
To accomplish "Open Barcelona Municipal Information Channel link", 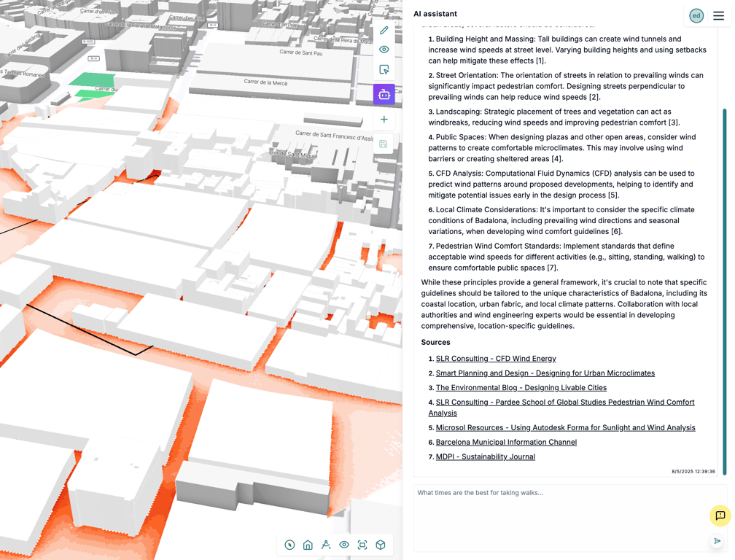I will [x=506, y=442].
